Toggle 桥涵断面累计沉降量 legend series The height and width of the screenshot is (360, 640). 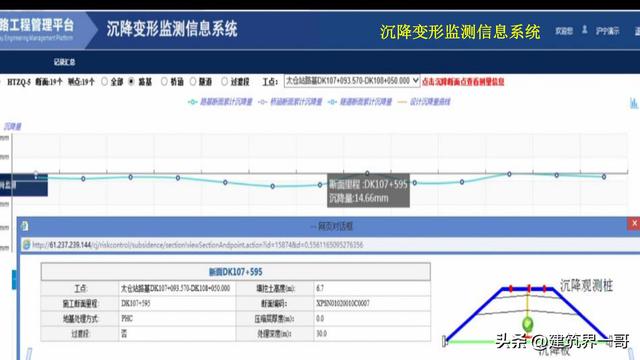coord(290,102)
